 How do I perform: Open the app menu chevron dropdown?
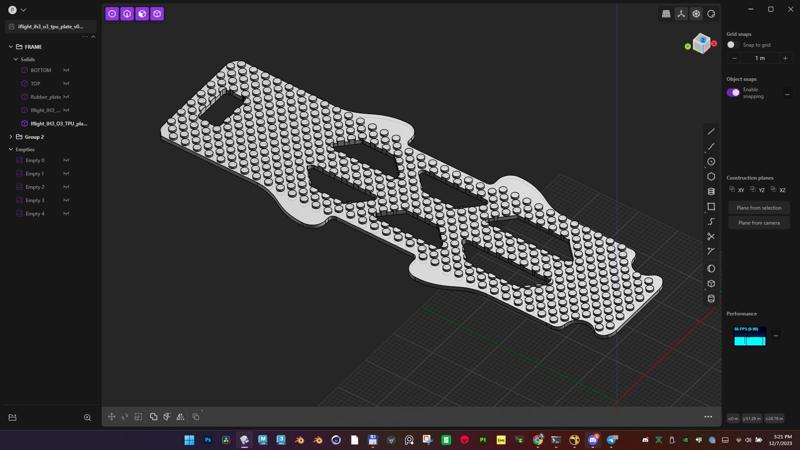(23, 10)
